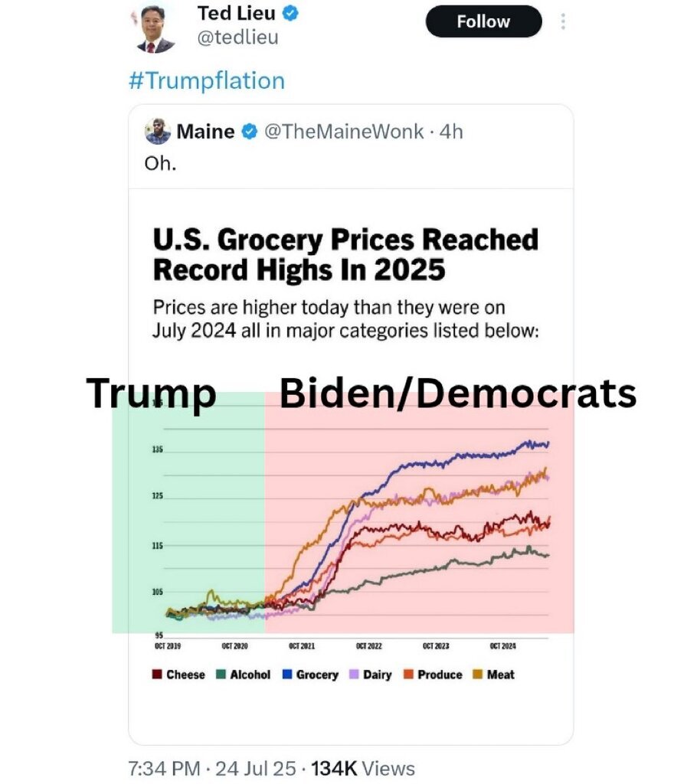This screenshot has width=697, height=784.
Task: Click the blue verified badge beside Ted Lieu
Action: coord(292,13)
